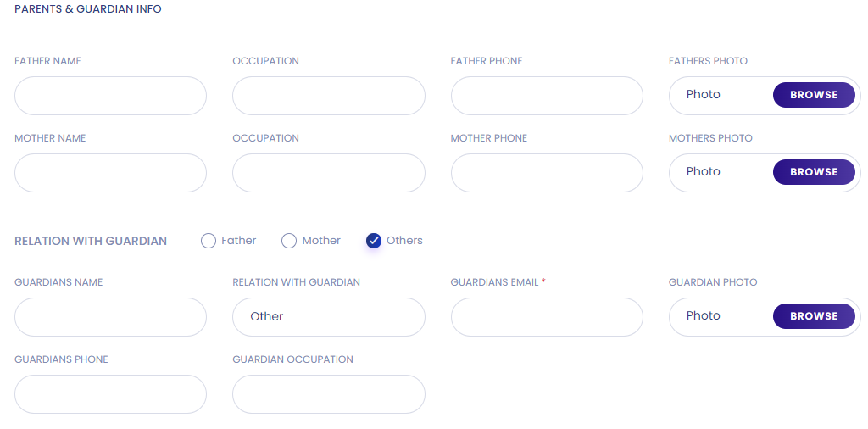
Task: Focus the Father Name input field
Action: 110,96
